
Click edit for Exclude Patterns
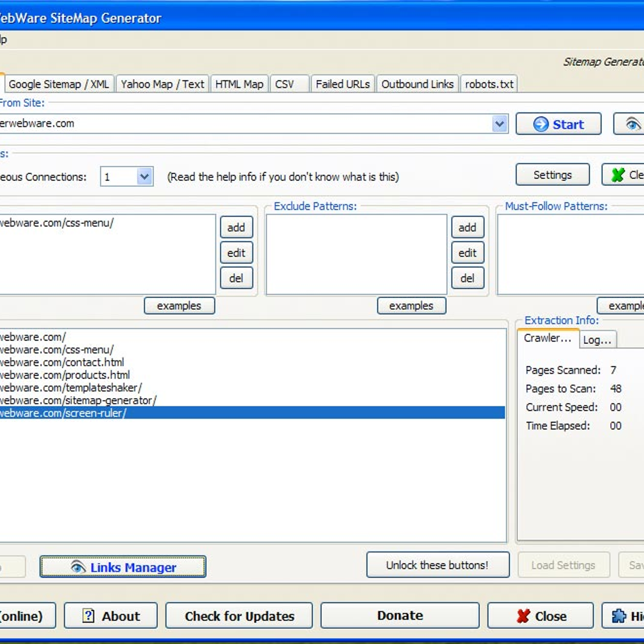[x=467, y=253]
